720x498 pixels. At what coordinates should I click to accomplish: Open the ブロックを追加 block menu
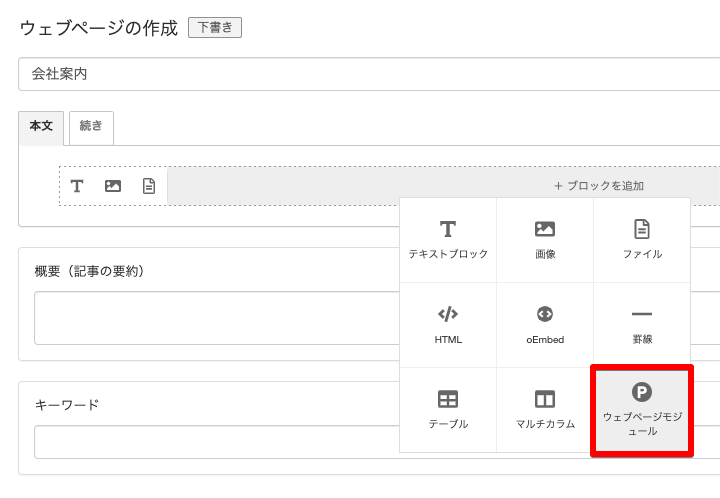pyautogui.click(x=598, y=186)
